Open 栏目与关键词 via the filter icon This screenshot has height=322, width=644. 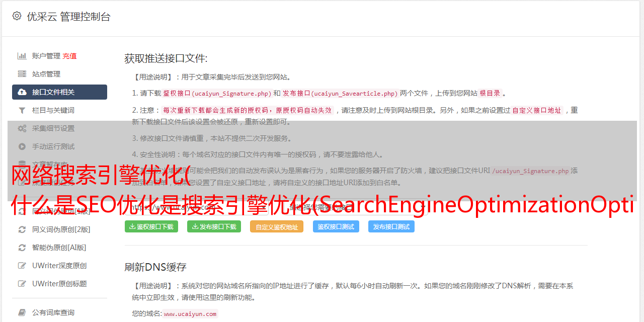point(22,110)
